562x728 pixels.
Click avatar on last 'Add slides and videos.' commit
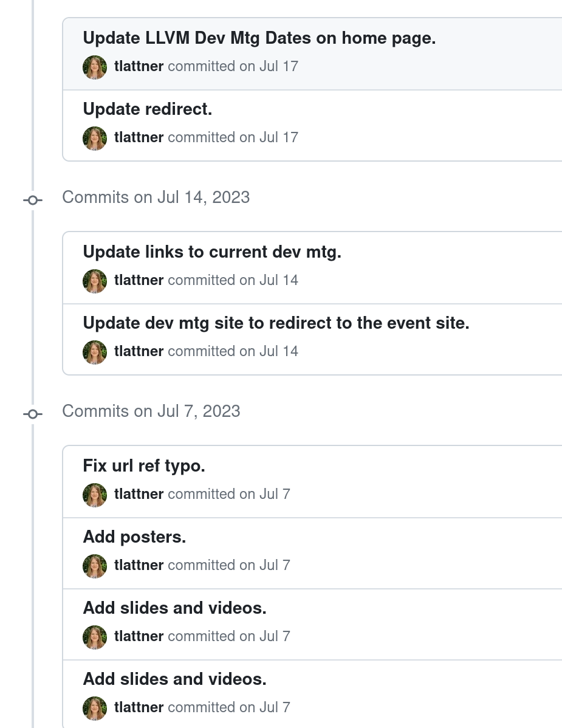(95, 709)
